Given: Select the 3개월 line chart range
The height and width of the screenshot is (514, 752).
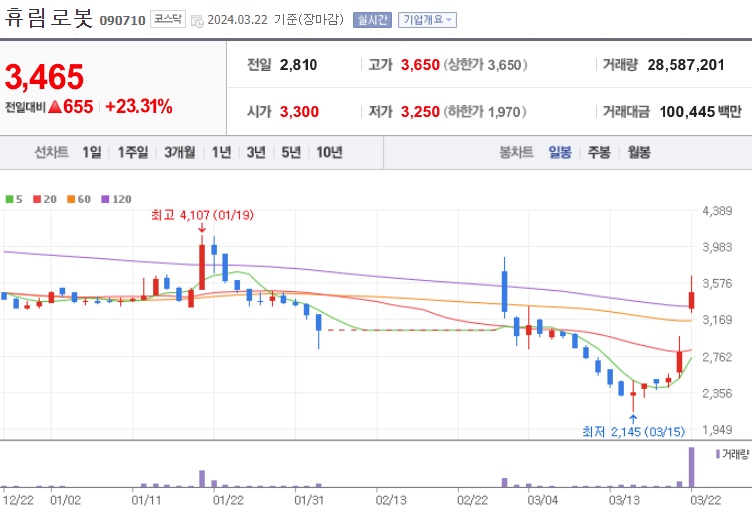Looking at the screenshot, I should 180,152.
